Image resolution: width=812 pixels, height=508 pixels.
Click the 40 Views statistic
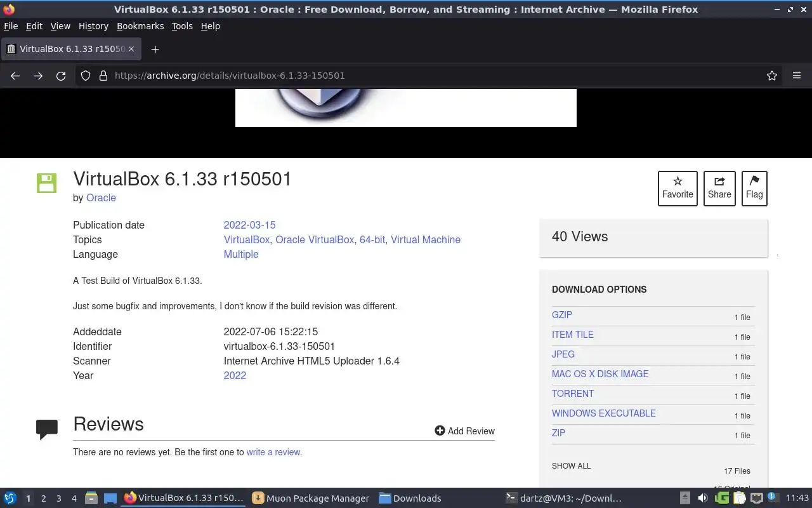click(x=580, y=236)
